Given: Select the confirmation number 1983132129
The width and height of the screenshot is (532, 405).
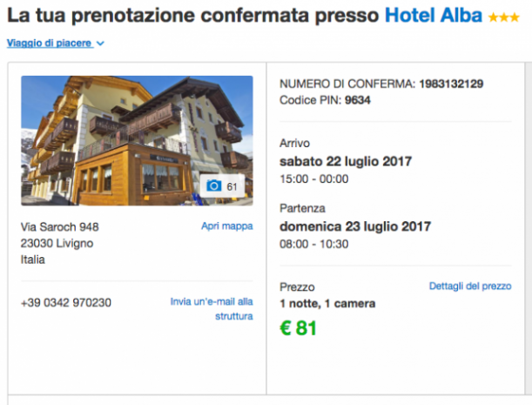Looking at the screenshot, I should (x=450, y=84).
